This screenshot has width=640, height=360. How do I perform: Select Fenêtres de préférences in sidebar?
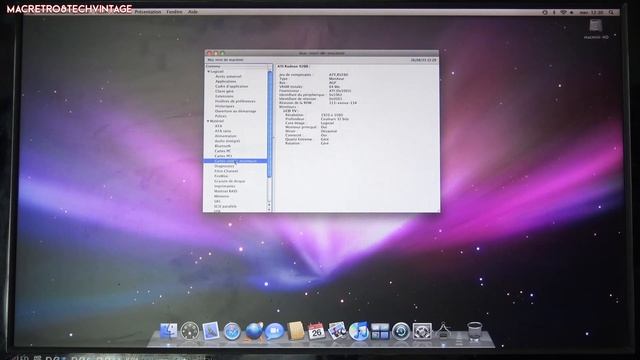point(235,101)
